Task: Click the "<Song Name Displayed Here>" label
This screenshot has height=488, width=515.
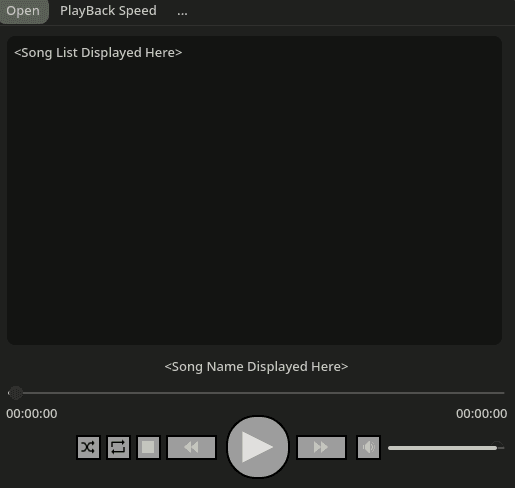Action: pyautogui.click(x=256, y=367)
